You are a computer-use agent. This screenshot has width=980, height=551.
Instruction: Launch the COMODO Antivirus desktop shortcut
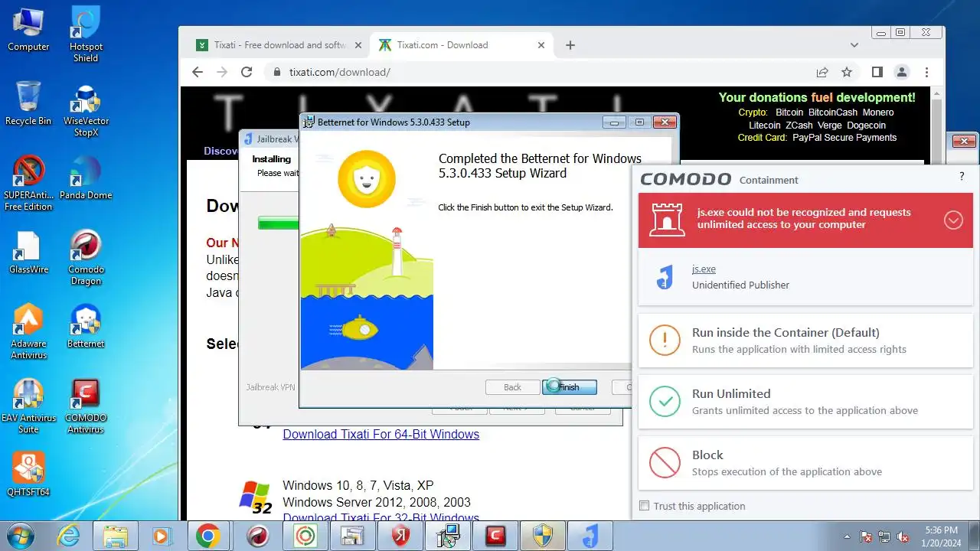[86, 406]
